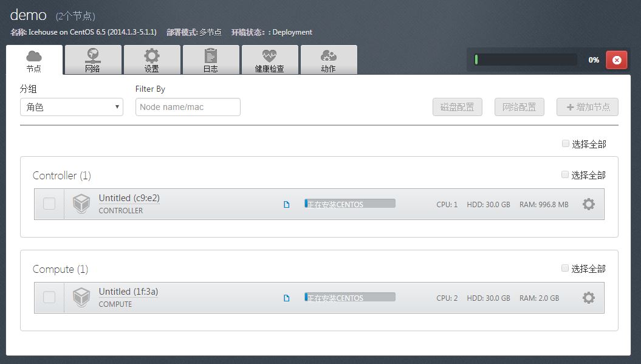Collapse the Compute (1) group header
Image resolution: width=641 pixels, height=364 pixels.
coord(60,269)
